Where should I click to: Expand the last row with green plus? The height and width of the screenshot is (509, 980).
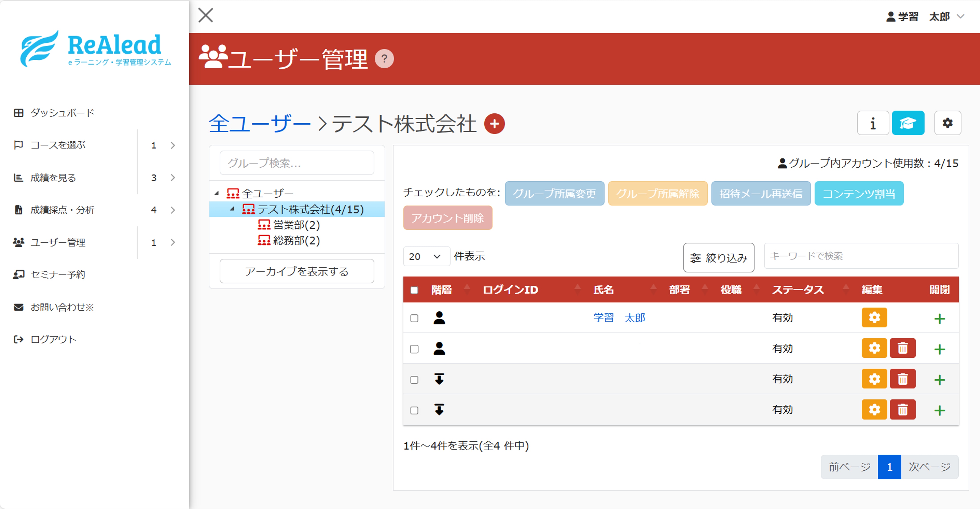(939, 411)
